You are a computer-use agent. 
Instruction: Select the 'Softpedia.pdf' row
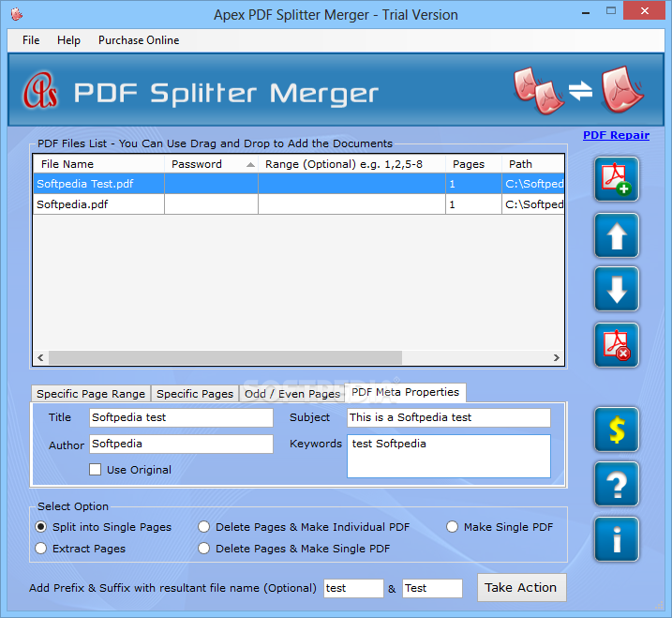299,204
